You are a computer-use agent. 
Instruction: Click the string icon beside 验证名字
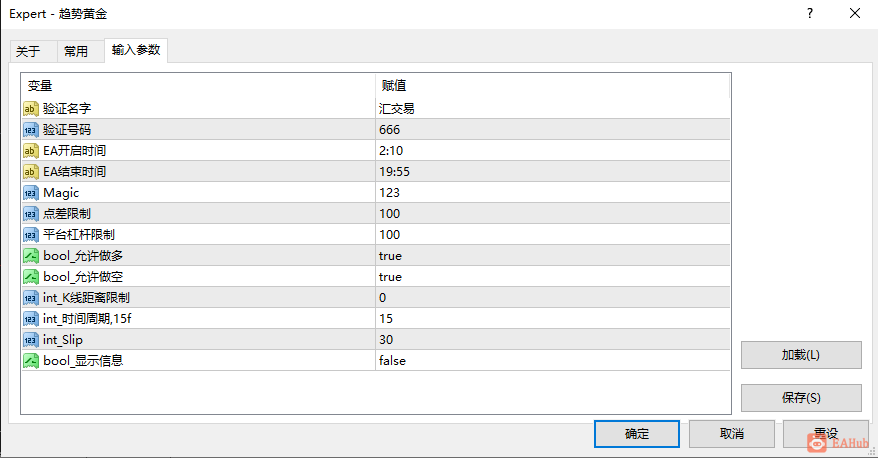31,109
